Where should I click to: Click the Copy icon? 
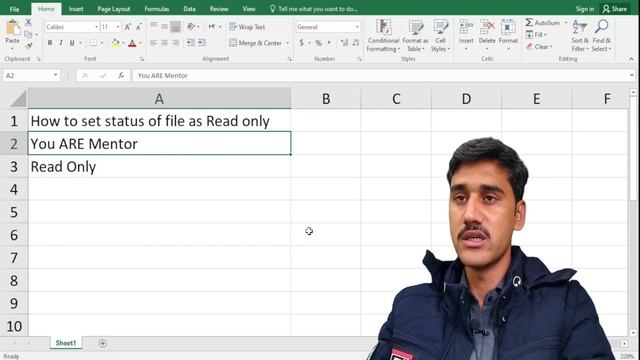click(x=28, y=35)
